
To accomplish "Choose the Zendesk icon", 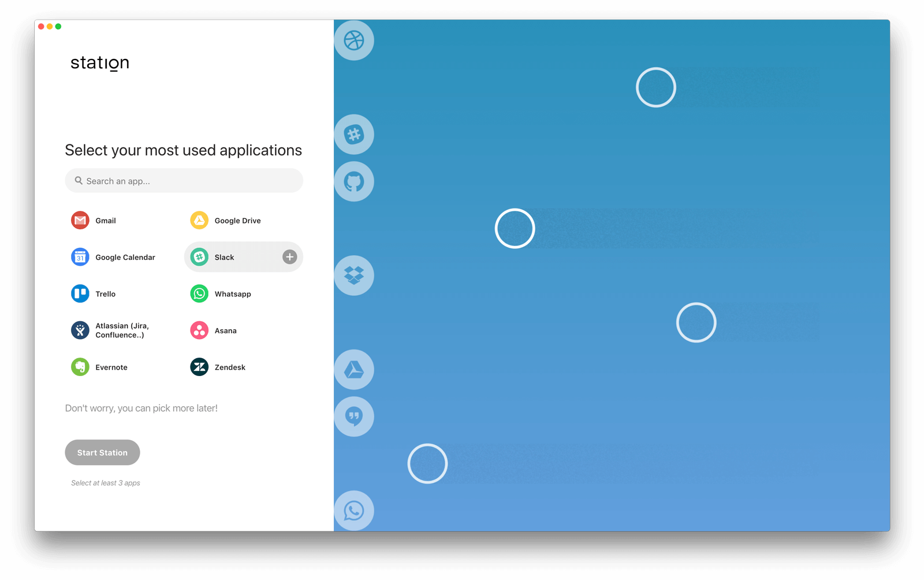I will pyautogui.click(x=199, y=367).
